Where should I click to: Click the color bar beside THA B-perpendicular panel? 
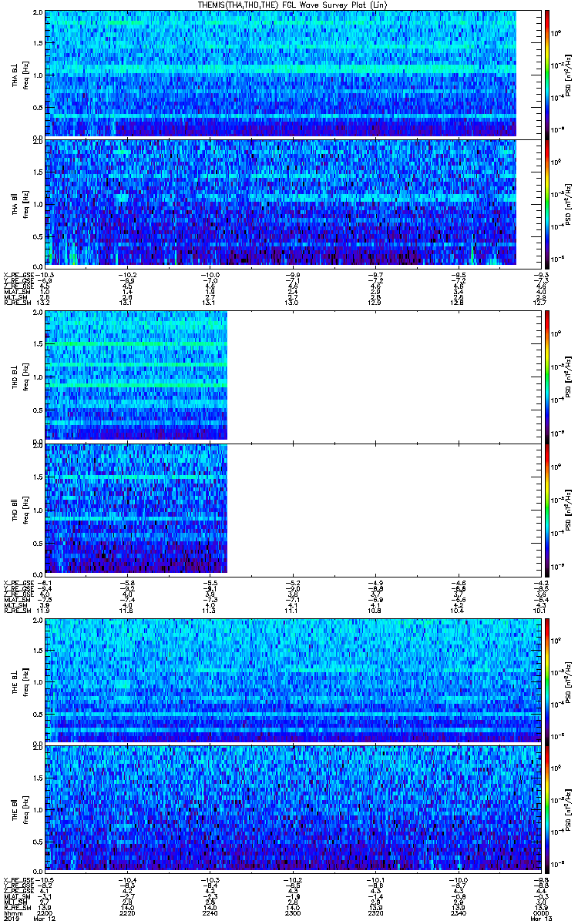(x=547, y=74)
